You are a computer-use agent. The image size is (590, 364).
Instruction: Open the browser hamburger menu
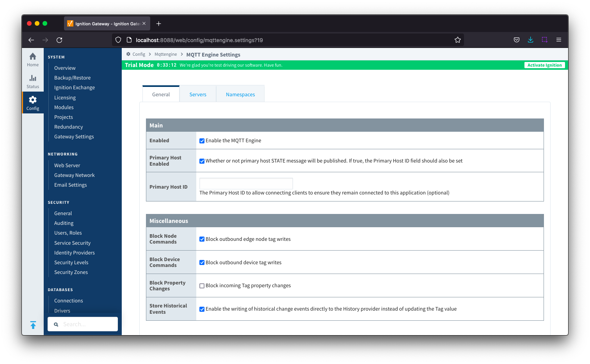click(x=559, y=40)
